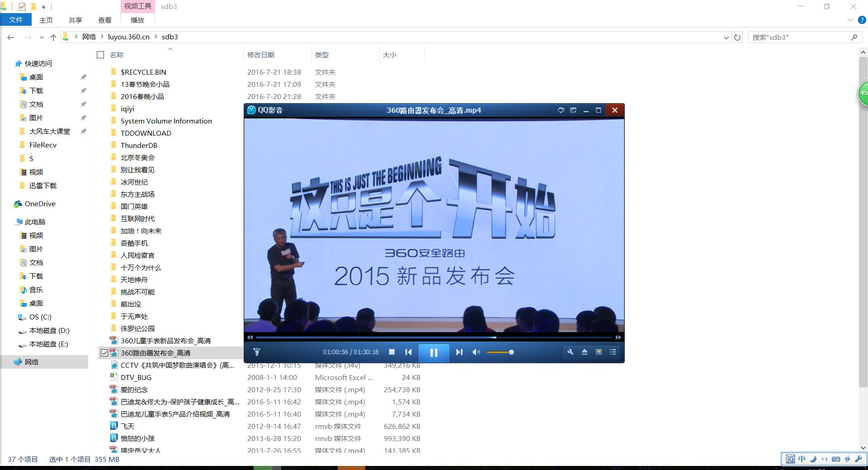868x470 pixels.
Task: Select 快速访问 in the navigation pane
Action: point(38,63)
